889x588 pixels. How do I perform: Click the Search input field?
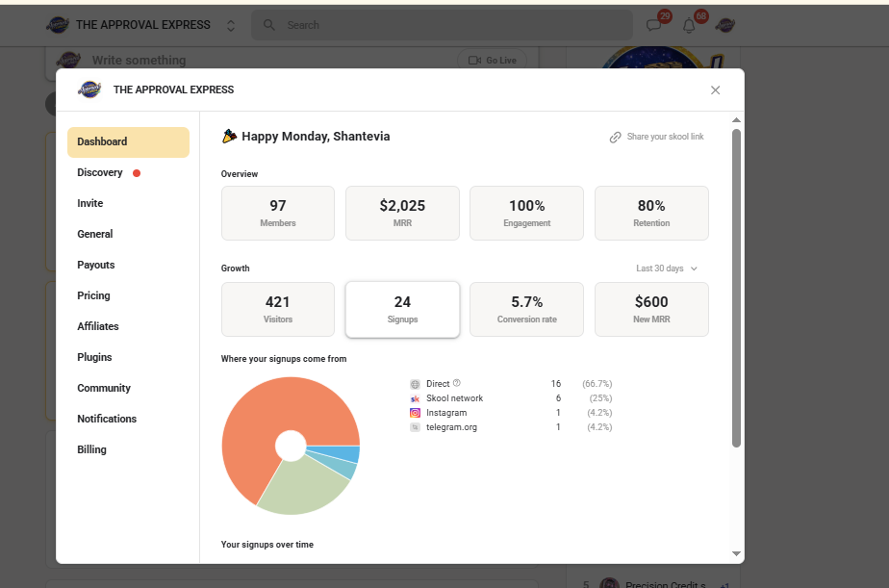coord(442,25)
